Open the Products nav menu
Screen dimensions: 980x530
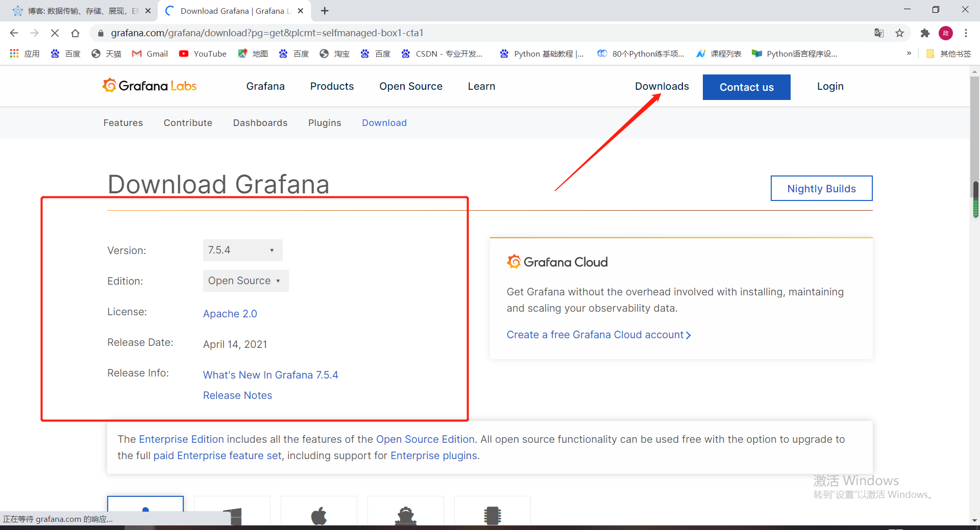point(332,86)
